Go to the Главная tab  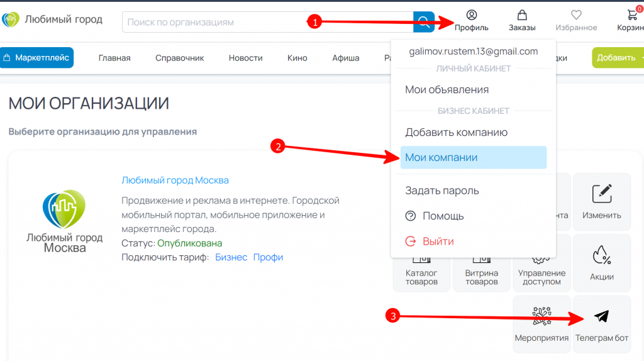point(114,58)
